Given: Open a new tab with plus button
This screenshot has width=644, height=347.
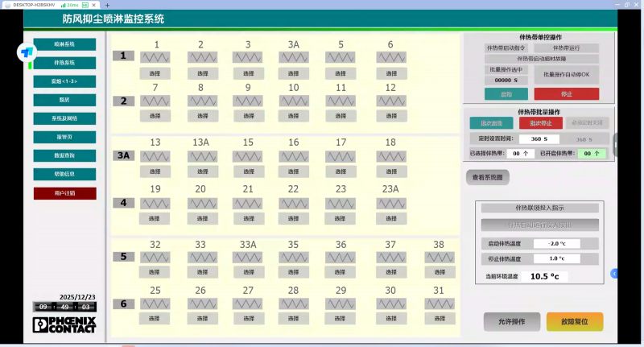Looking at the screenshot, I should (x=107, y=5).
